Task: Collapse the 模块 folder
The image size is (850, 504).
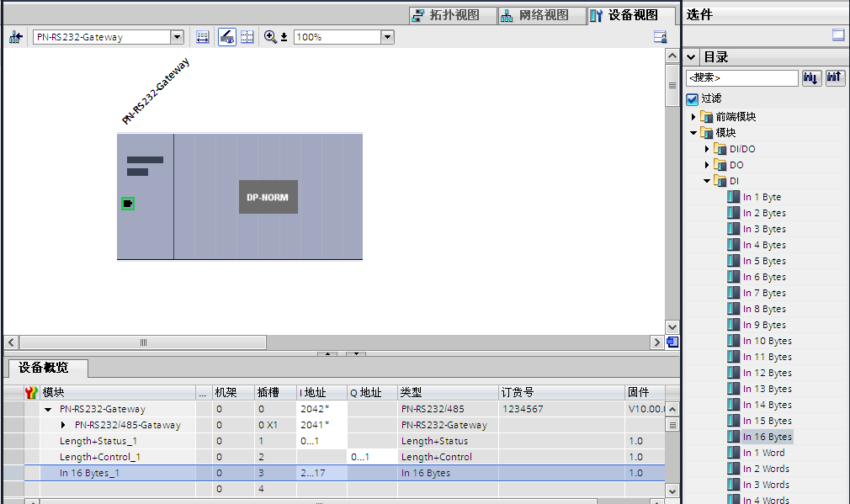Action: point(693,133)
